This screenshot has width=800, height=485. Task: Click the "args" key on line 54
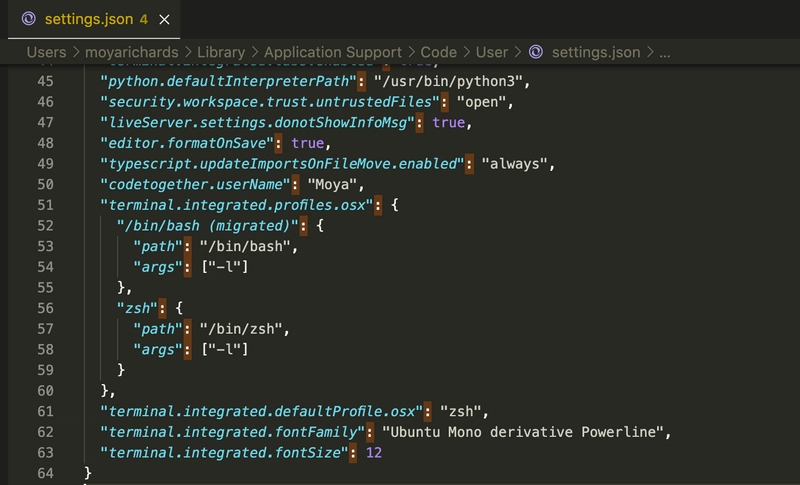158,267
